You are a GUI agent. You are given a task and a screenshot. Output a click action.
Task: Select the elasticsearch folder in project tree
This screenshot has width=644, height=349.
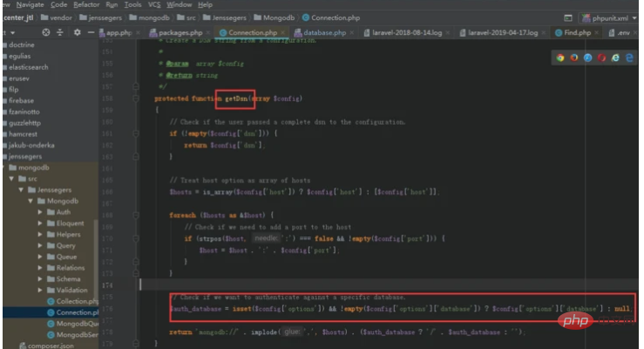pos(29,67)
